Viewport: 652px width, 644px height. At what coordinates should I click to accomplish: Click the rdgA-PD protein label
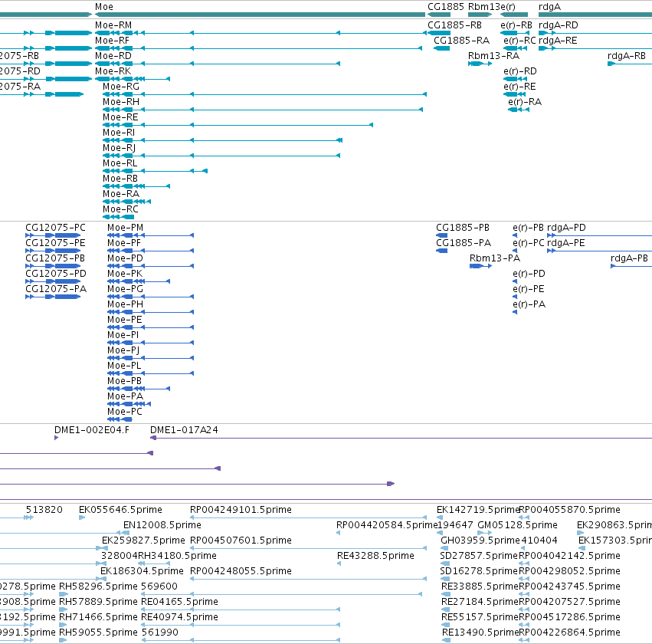[x=566, y=228]
